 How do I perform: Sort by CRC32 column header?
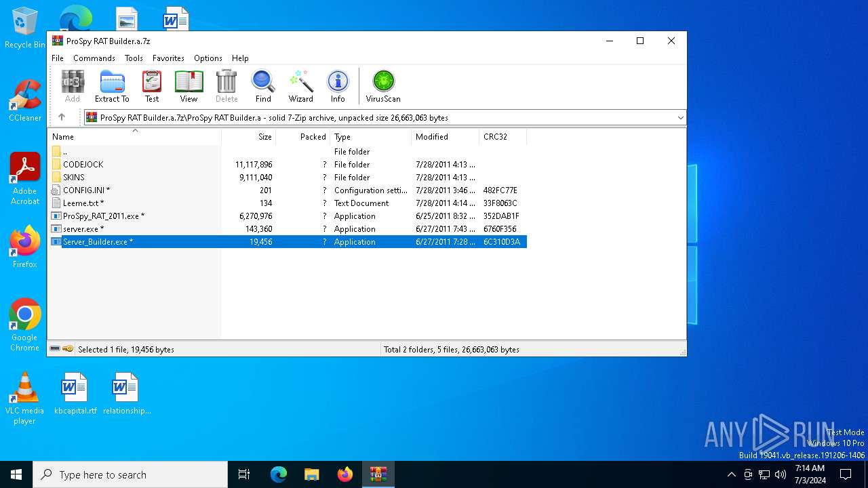[503, 137]
